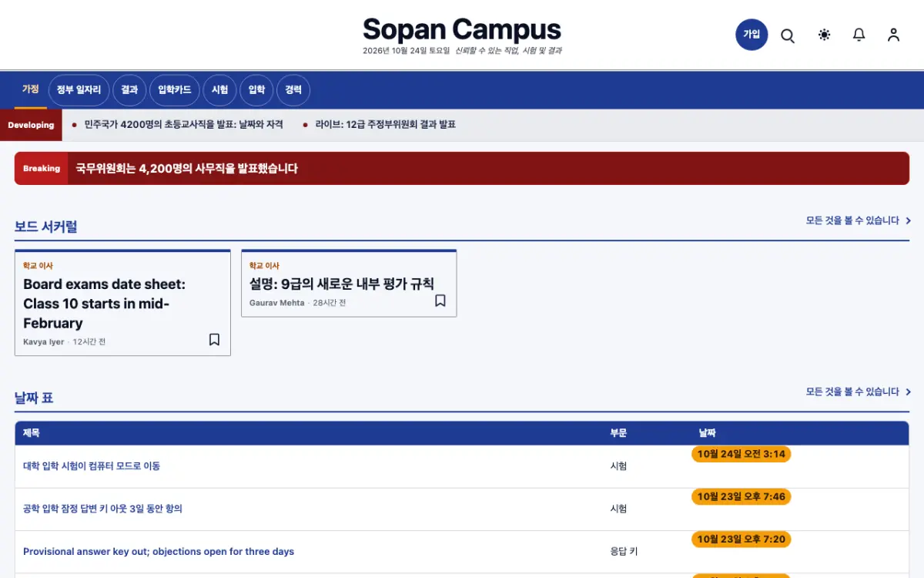Click the 가입 sign-up button

point(752,35)
